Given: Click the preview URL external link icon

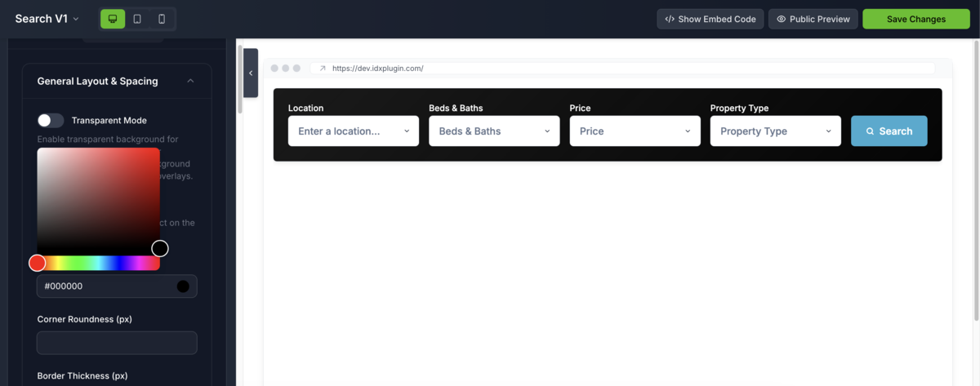Looking at the screenshot, I should 323,69.
